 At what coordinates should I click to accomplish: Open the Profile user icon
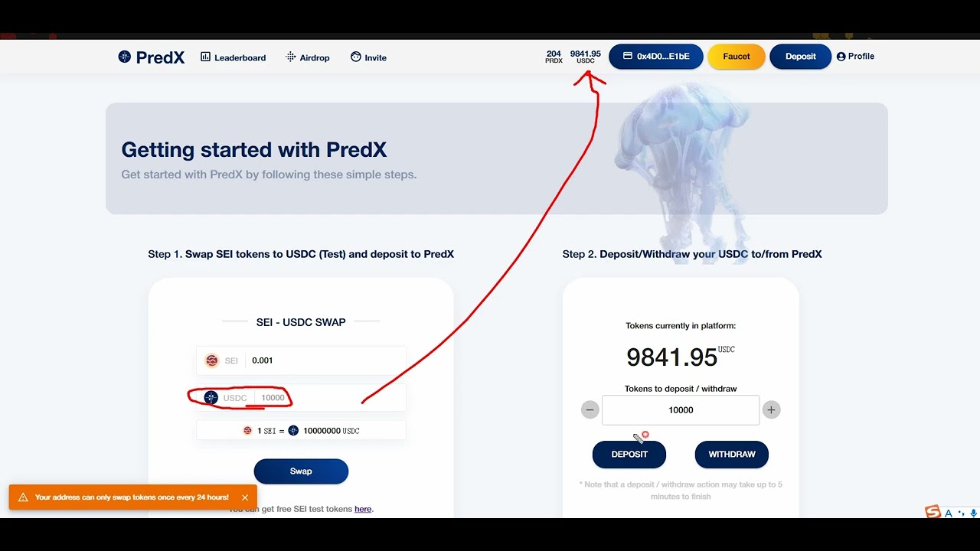click(x=841, y=57)
